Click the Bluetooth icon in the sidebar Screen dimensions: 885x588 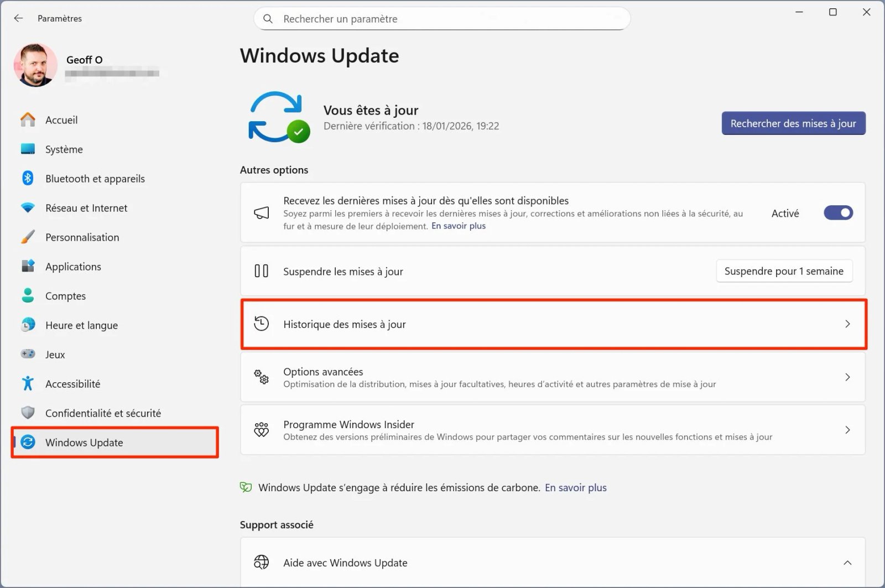28,178
